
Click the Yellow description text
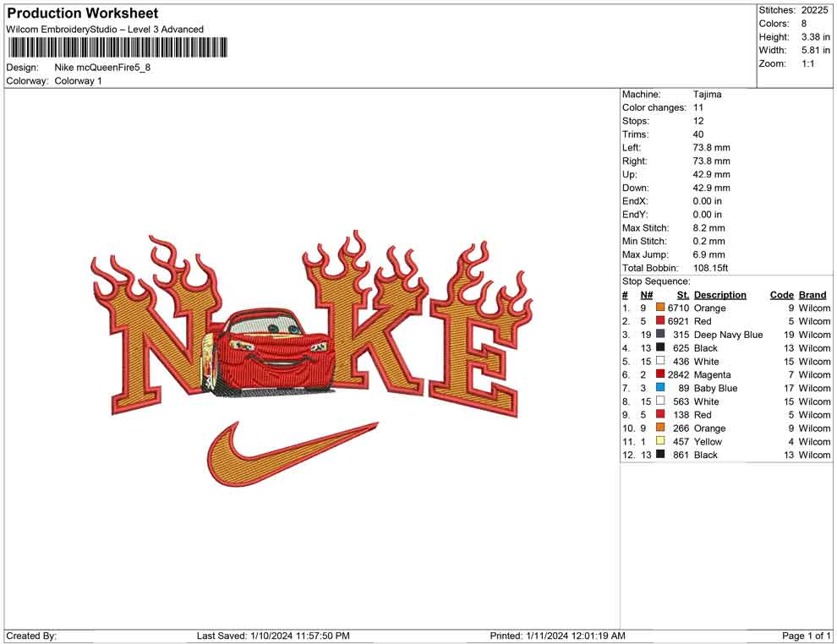(708, 441)
